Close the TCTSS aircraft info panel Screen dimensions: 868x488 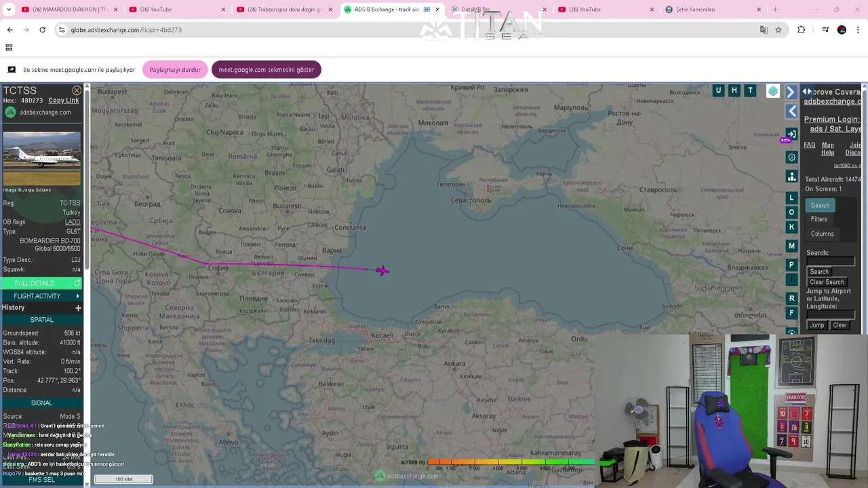tap(77, 90)
